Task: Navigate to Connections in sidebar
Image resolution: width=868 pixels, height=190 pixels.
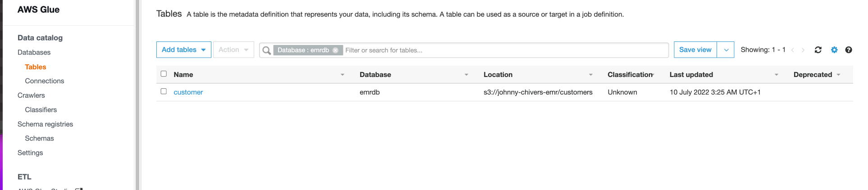Action: pyautogui.click(x=45, y=81)
